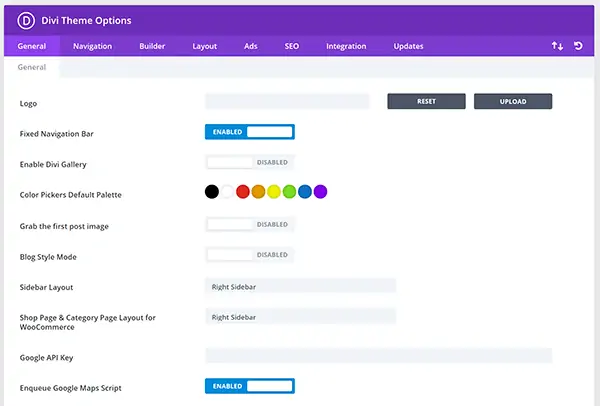Click the Divi logo icon
This screenshot has height=406, width=600.
(x=26, y=21)
